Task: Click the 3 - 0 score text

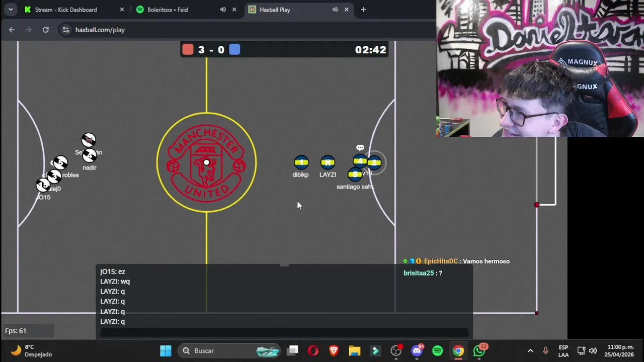Action: tap(211, 50)
